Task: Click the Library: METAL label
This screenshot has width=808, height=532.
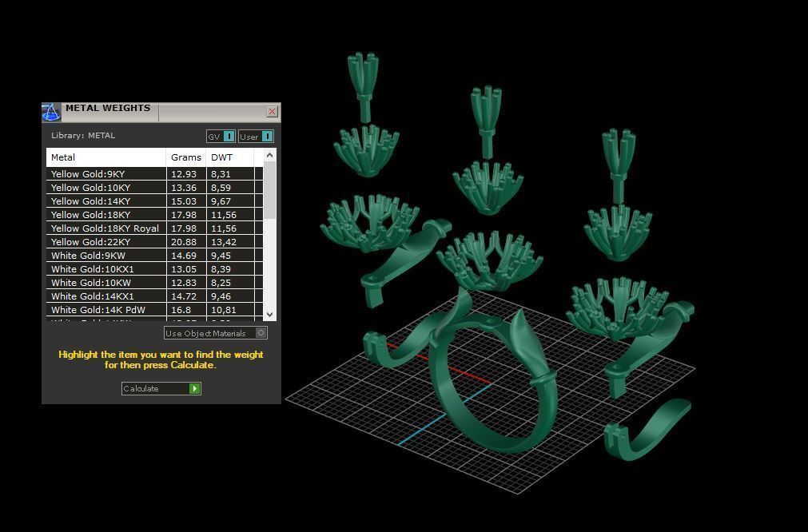Action: 83,136
